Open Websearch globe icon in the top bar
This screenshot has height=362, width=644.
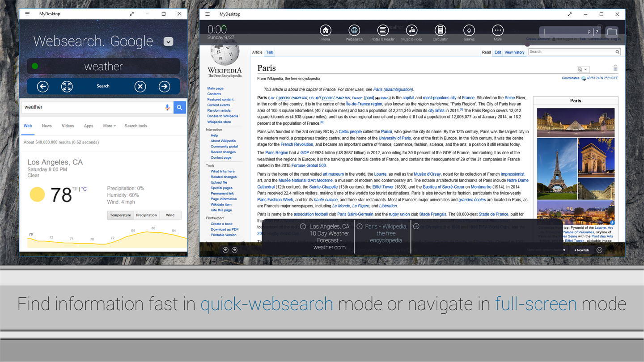354,30
